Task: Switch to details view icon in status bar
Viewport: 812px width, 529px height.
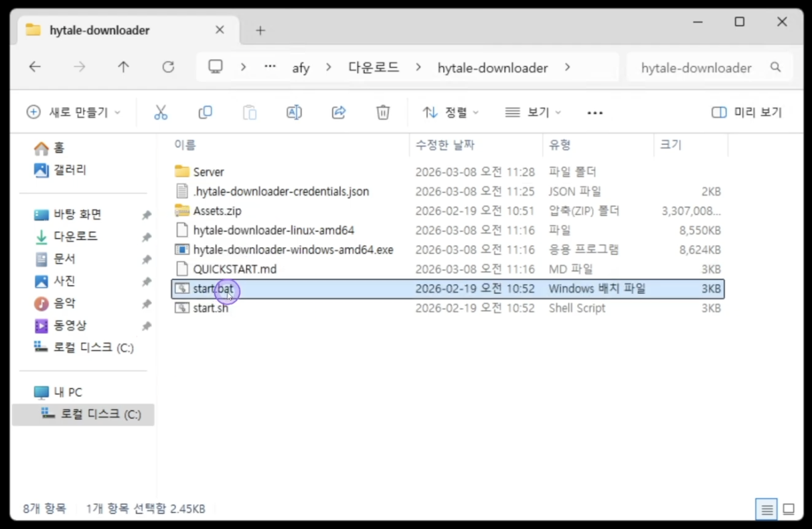Action: tap(767, 510)
